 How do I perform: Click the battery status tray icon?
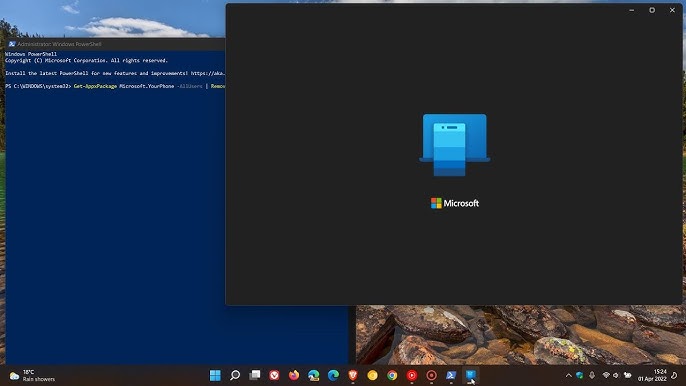click(x=628, y=375)
